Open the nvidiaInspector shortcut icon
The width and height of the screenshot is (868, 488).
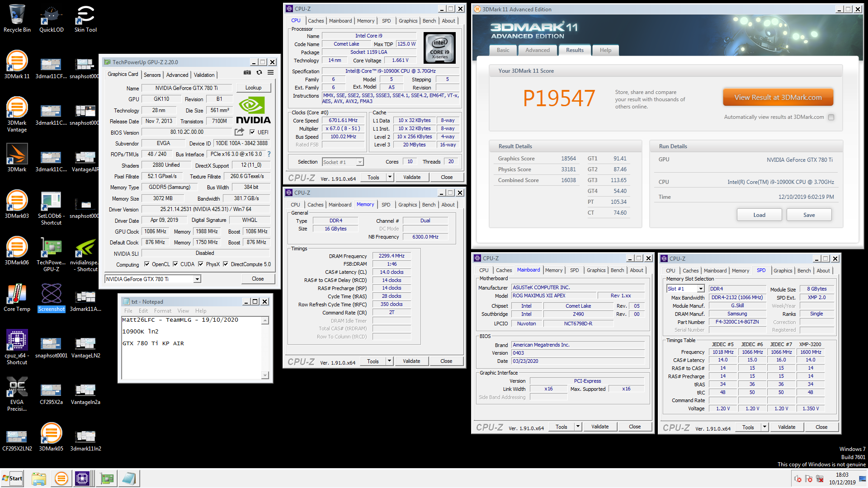tap(85, 254)
